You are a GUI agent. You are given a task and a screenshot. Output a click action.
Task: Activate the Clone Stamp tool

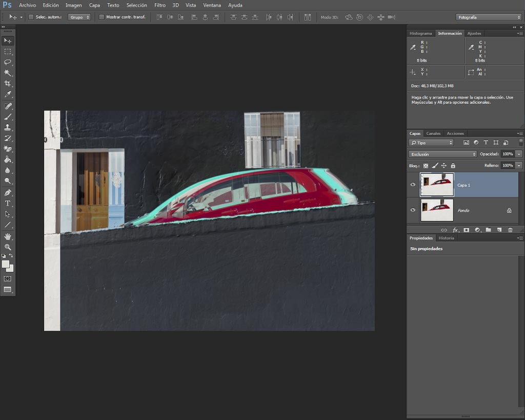tap(7, 127)
